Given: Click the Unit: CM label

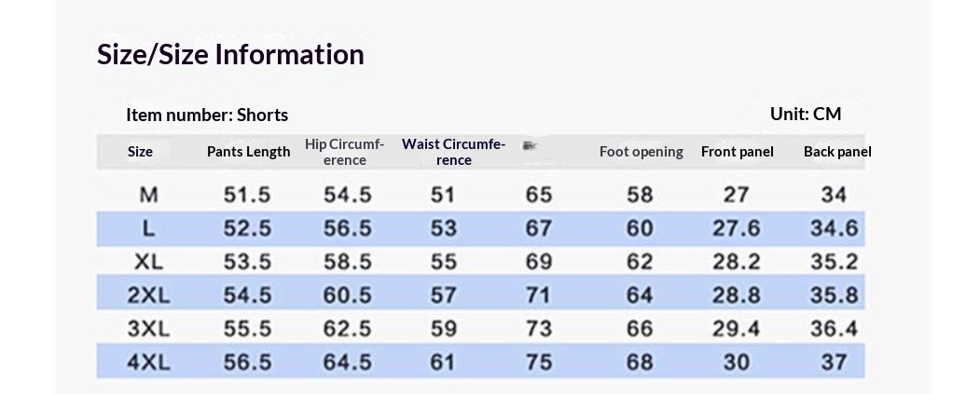Looking at the screenshot, I should point(806,114).
